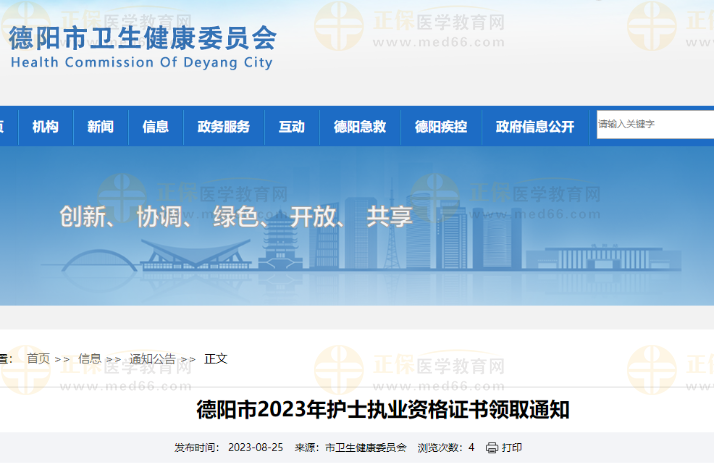The width and height of the screenshot is (714, 463).
Task: Open the 机构 navigation menu item
Action: click(x=45, y=127)
